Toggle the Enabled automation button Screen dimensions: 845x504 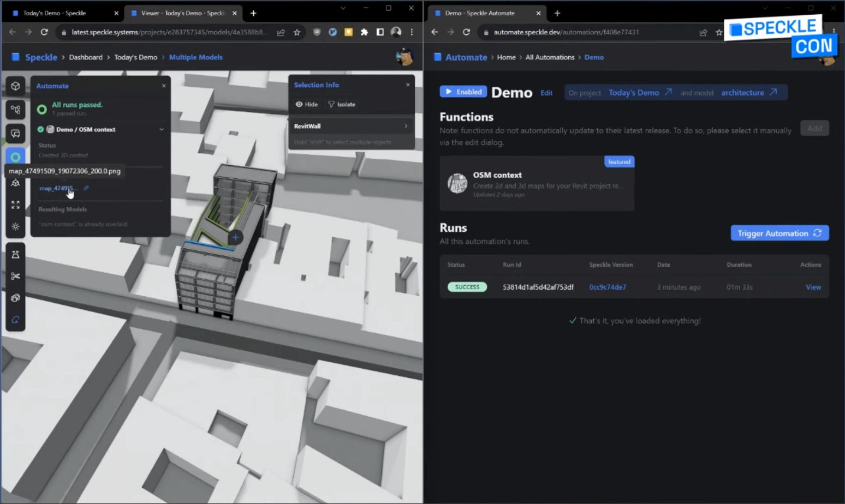point(463,92)
